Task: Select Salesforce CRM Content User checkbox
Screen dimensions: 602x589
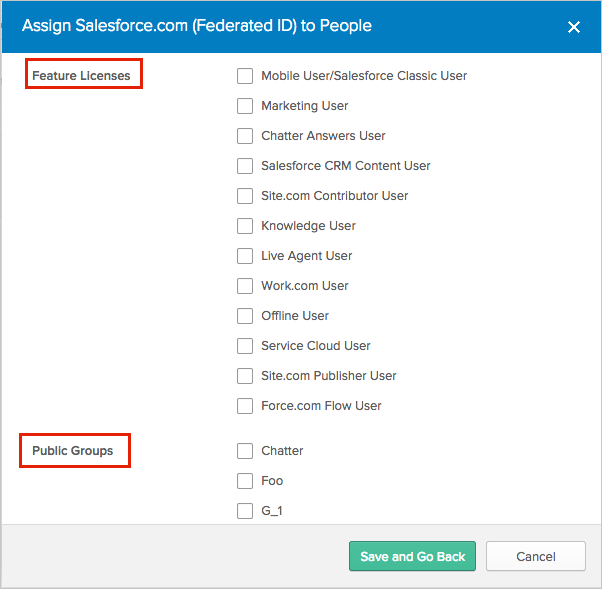Action: [x=245, y=166]
